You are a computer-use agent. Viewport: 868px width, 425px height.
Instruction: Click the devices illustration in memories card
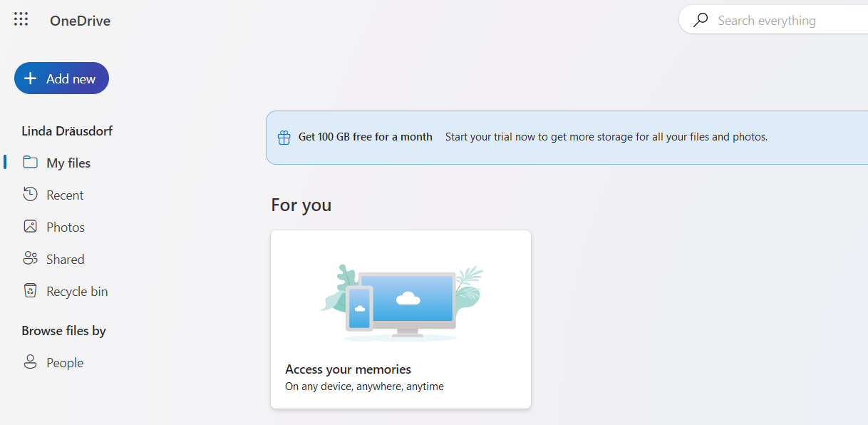(x=401, y=302)
